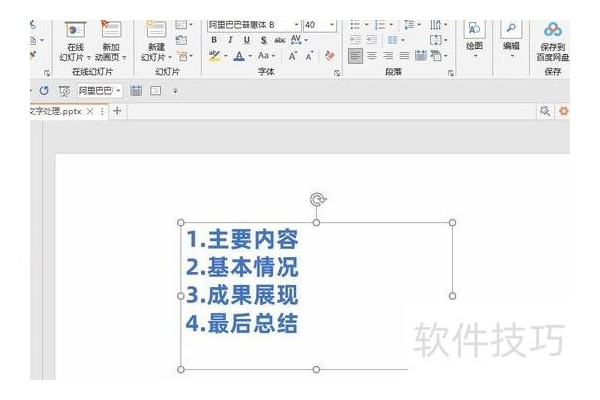Click the text line 2.基本情况

[242, 267]
